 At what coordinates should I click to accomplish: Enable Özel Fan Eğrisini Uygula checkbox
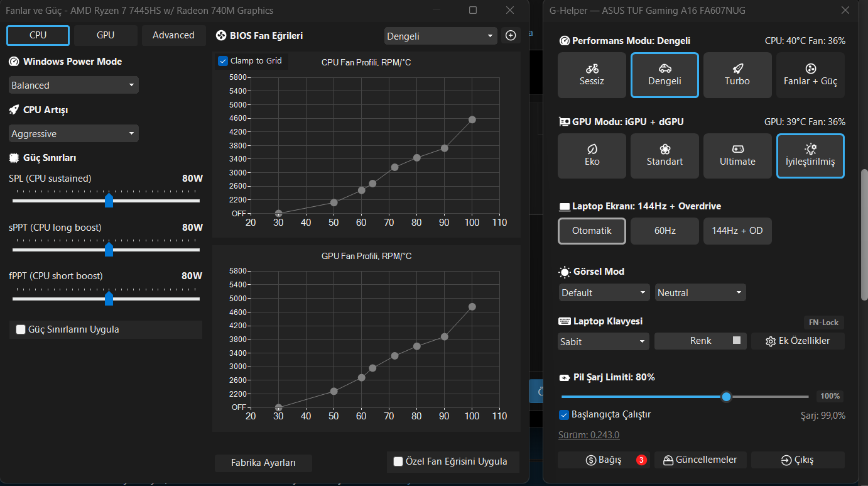398,461
